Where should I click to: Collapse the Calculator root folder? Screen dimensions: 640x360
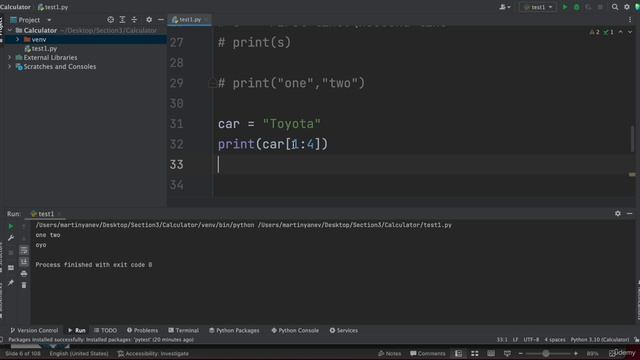click(10, 30)
